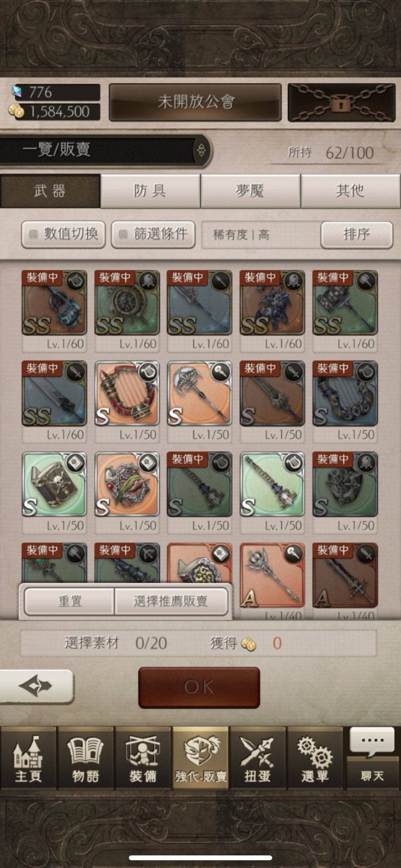Switch to the 夢魘 nightmare tab
Screen dimensions: 401x868
(250, 191)
